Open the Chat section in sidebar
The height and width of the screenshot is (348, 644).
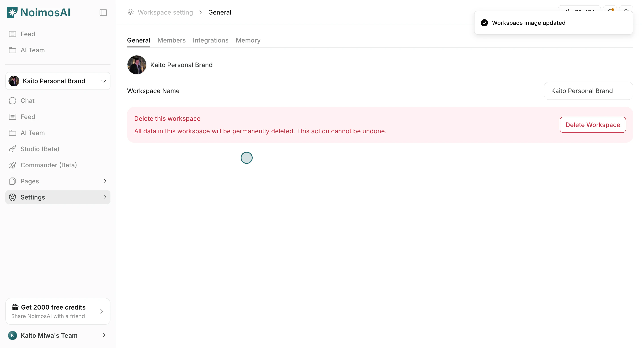tap(27, 100)
